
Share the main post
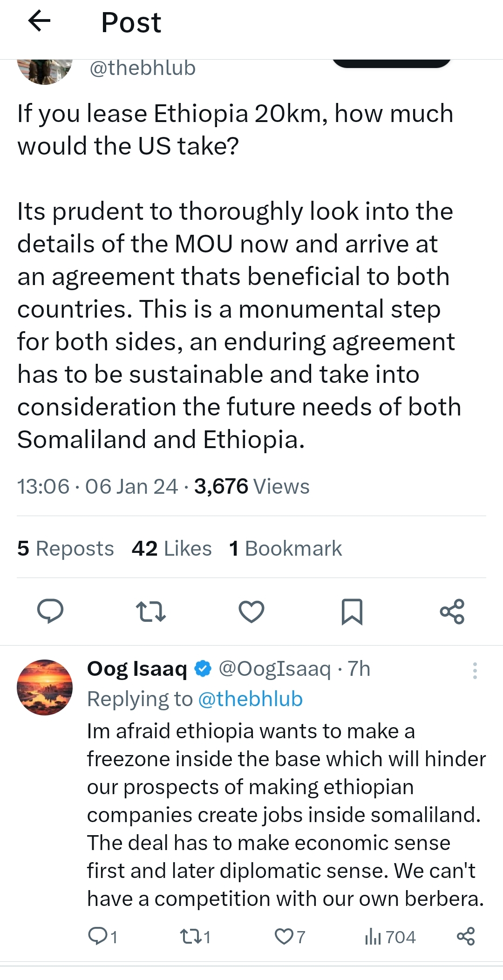click(x=452, y=611)
